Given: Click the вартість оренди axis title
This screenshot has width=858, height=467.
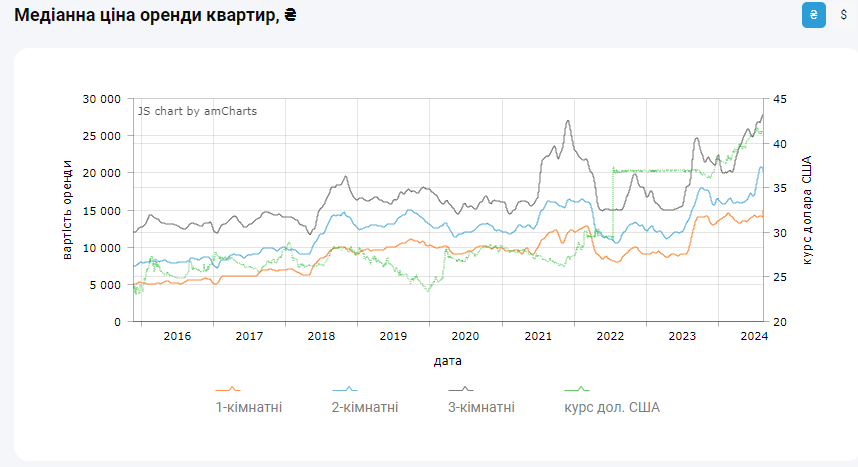Looking at the screenshot, I should [68, 209].
